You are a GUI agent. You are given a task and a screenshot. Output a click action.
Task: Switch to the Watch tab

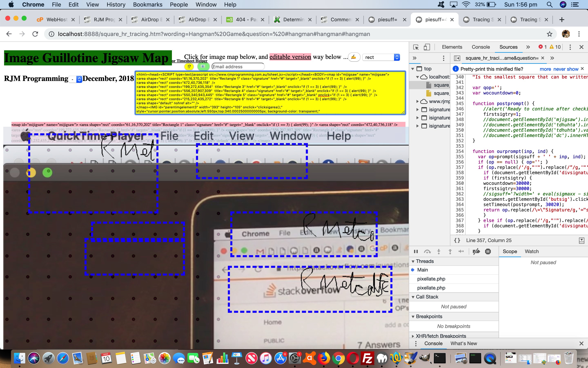532,251
